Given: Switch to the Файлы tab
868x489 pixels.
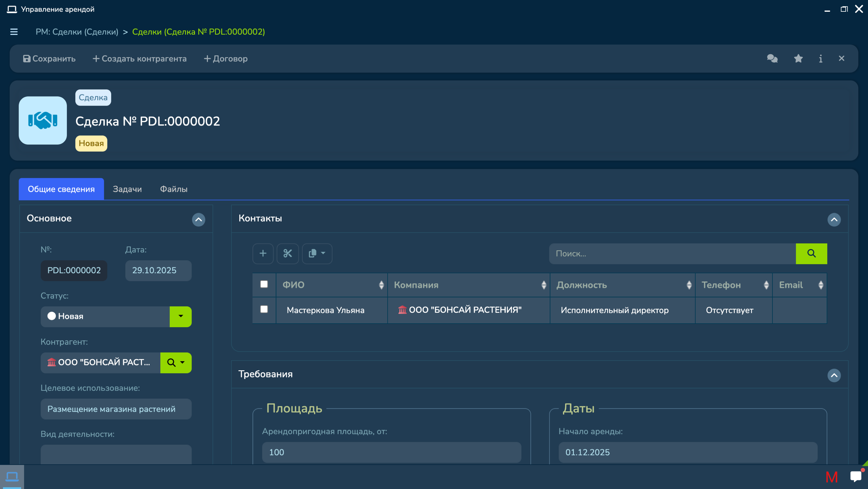Looking at the screenshot, I should [174, 189].
